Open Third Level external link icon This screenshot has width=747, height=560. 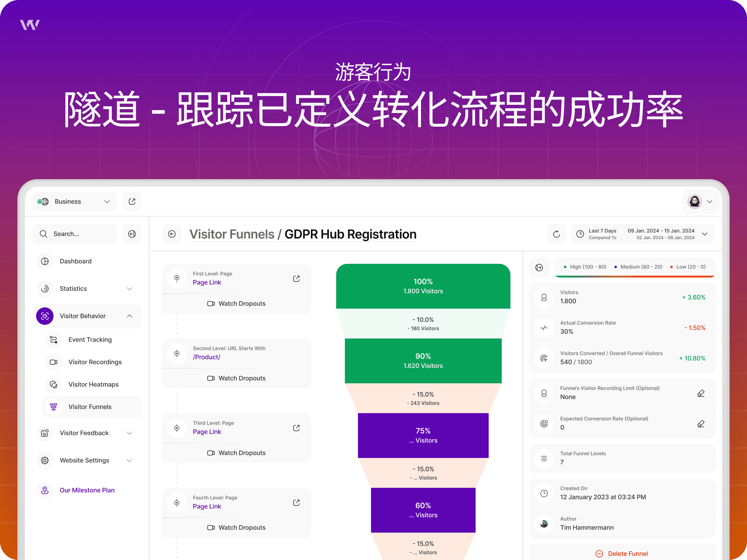click(x=296, y=428)
